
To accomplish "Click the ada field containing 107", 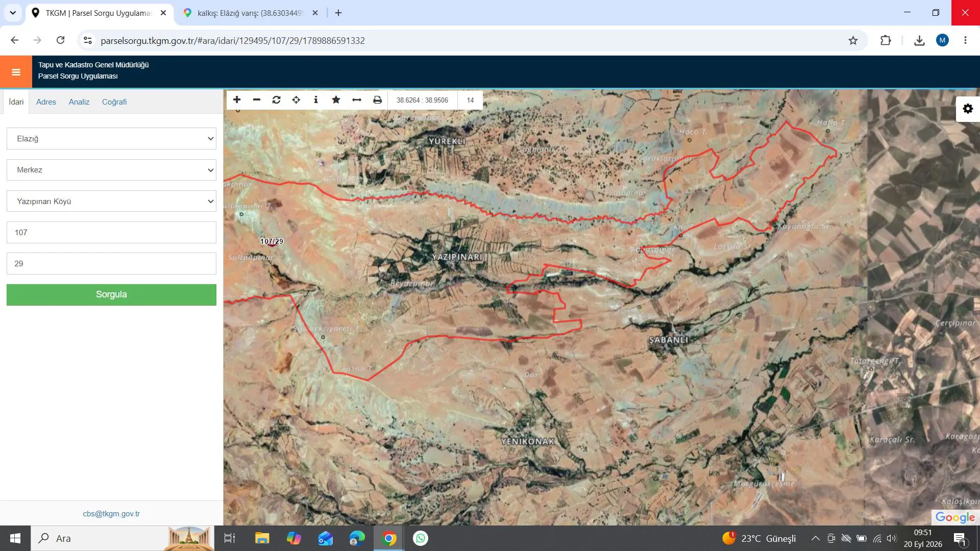I will coord(111,233).
